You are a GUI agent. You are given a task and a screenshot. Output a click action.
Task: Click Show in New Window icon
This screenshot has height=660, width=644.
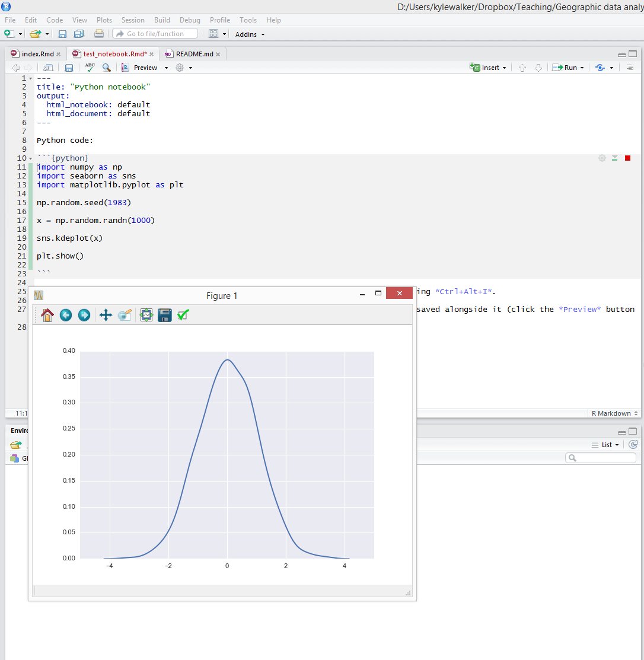(x=49, y=68)
